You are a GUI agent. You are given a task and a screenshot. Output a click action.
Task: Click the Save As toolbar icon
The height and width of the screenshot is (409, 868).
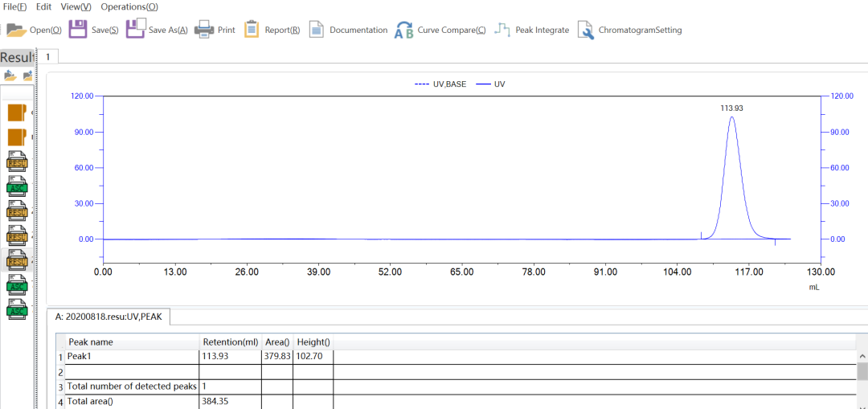tap(136, 30)
